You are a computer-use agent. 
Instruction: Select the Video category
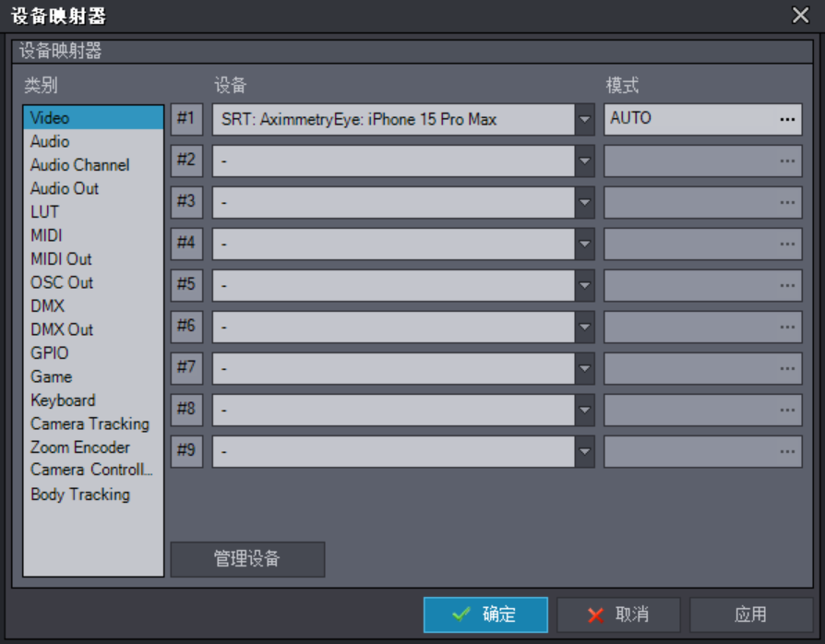click(93, 117)
